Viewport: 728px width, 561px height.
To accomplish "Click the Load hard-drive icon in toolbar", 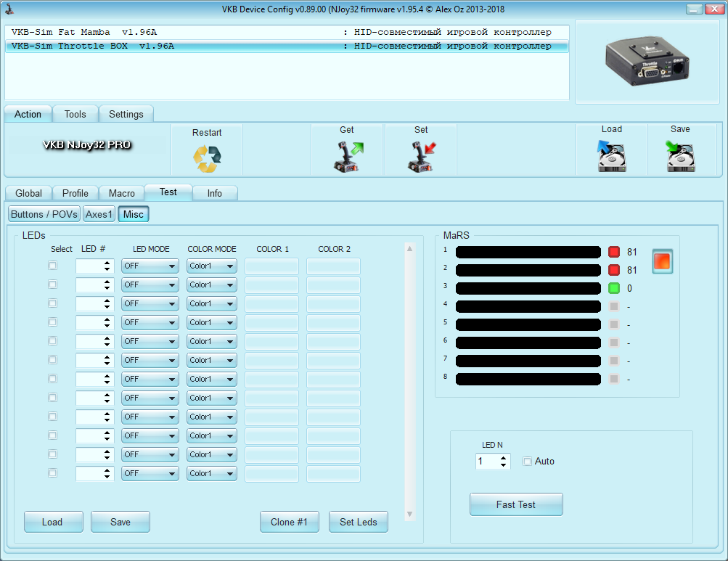I will [x=611, y=156].
